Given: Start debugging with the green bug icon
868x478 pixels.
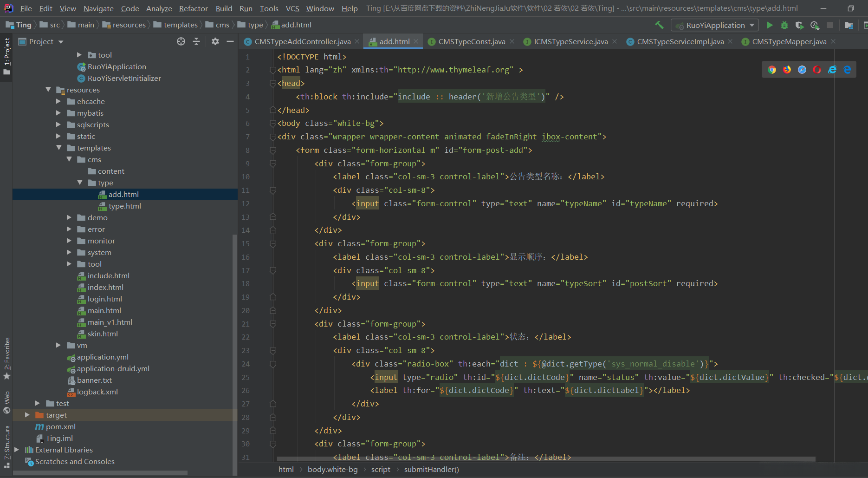Looking at the screenshot, I should pos(784,25).
